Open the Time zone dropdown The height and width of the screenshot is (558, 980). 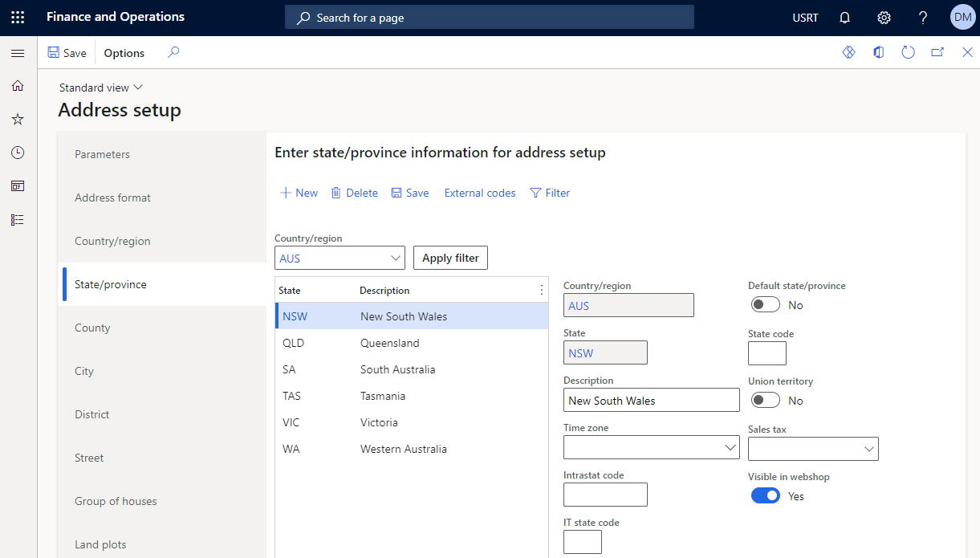(x=730, y=447)
